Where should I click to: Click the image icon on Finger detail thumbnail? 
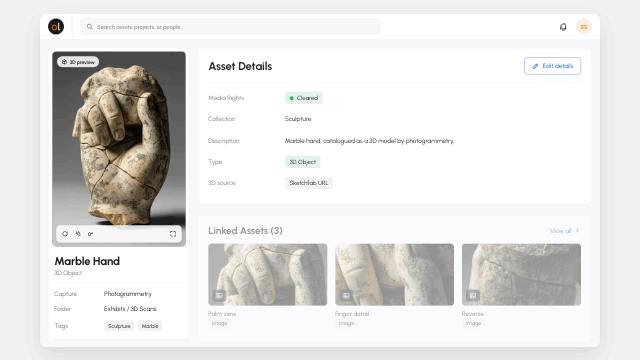(x=346, y=295)
